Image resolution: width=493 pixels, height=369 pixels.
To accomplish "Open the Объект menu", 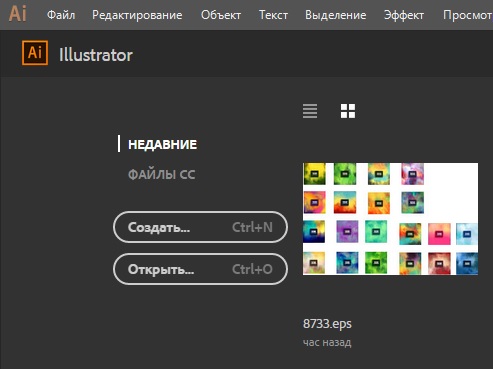I will pyautogui.click(x=221, y=15).
